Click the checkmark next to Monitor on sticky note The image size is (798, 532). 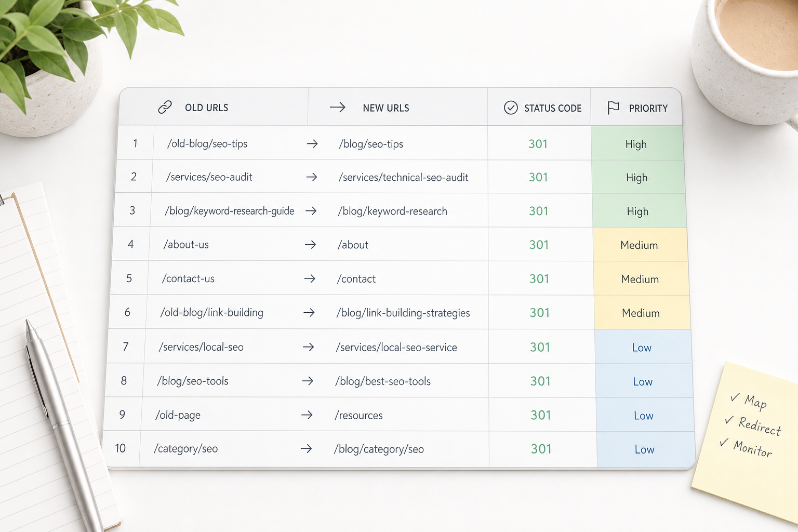coord(724,442)
